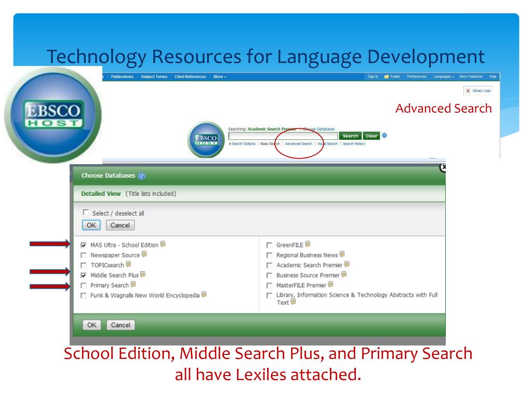Open note icon after Library Abstracts with Full Text

tap(294, 302)
